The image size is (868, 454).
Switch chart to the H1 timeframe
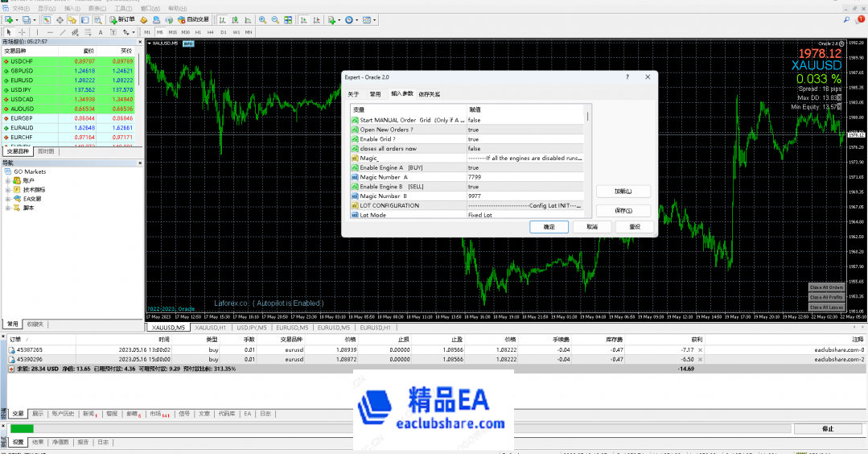point(198,32)
